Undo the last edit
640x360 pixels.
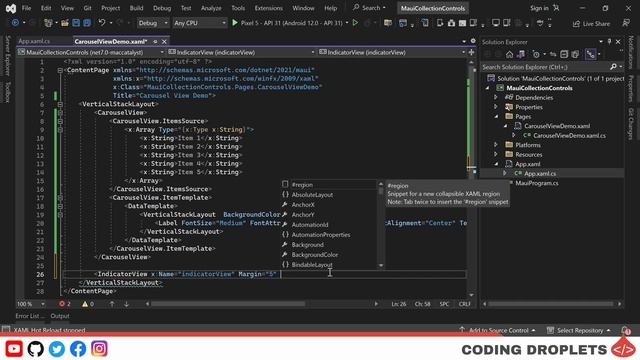102,23
